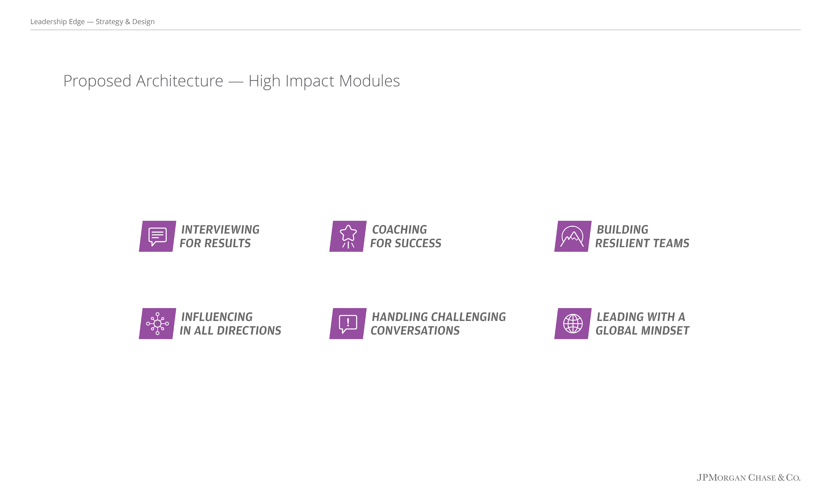Click the Proposed Architecture slide title
This screenshot has width=831, height=504.
click(231, 81)
